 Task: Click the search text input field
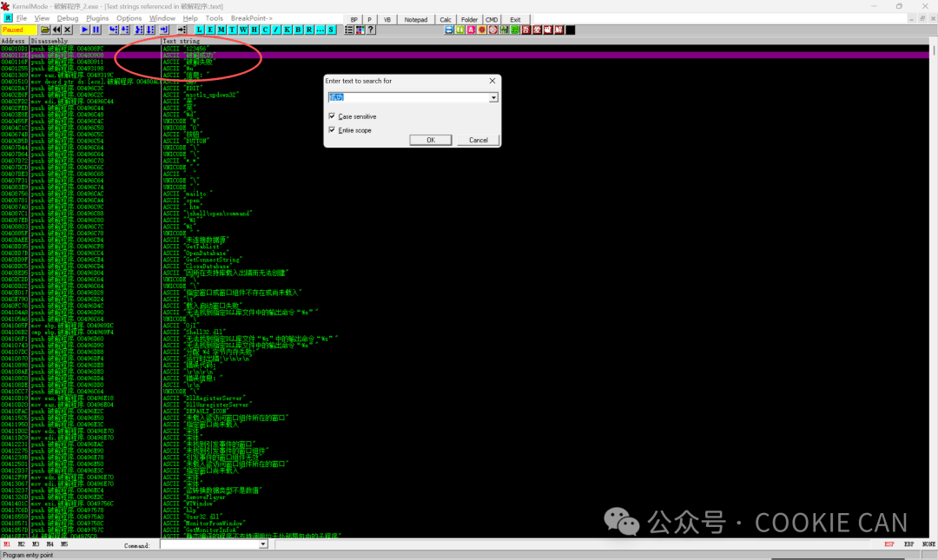tap(407, 98)
